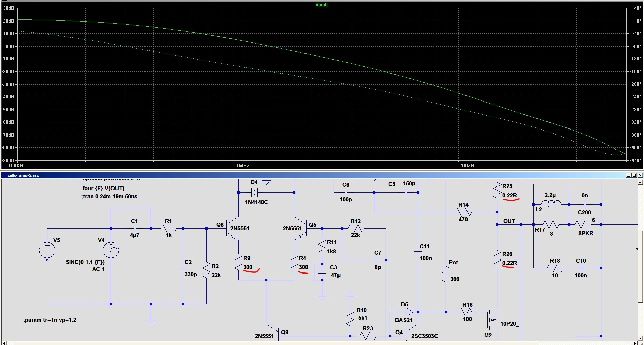Click the 0.22R value of R25
644x345 pixels.
pyautogui.click(x=509, y=195)
